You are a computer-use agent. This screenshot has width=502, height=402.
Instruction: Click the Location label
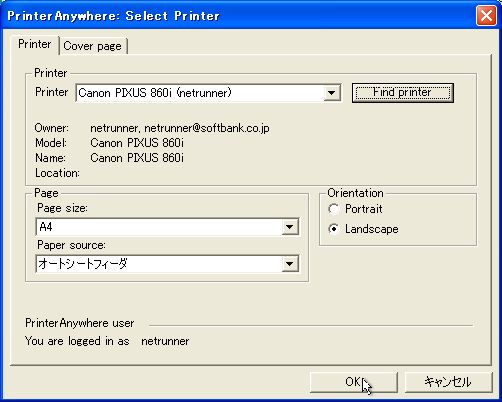point(57,173)
